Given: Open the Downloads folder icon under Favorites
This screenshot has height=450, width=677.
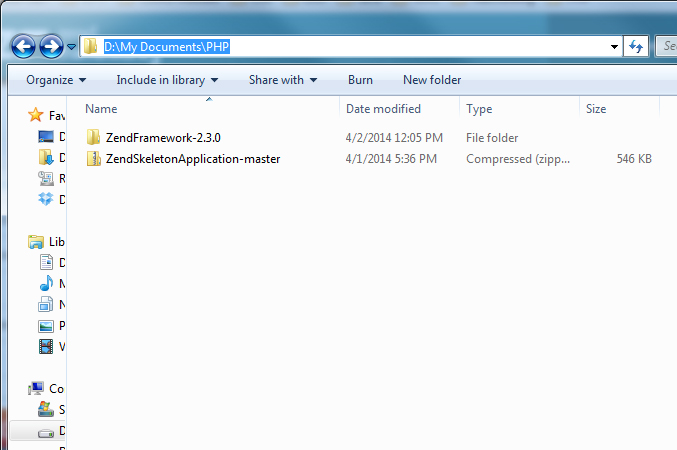Looking at the screenshot, I should [x=46, y=157].
